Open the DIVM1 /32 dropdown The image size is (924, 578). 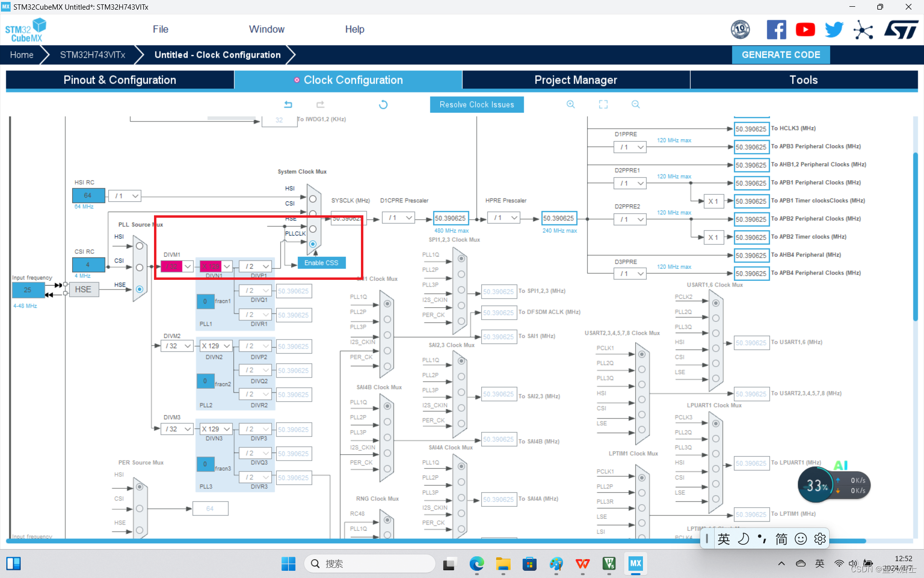tap(188, 266)
